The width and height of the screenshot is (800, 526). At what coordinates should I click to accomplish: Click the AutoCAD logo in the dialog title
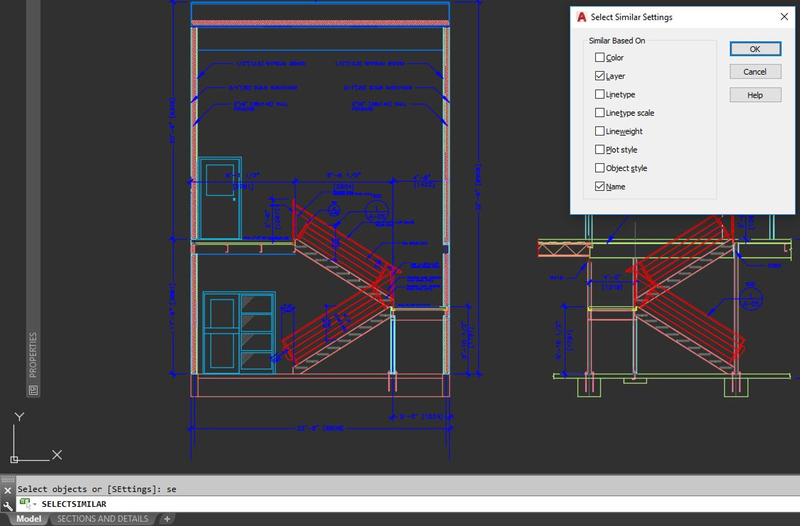[x=581, y=17]
